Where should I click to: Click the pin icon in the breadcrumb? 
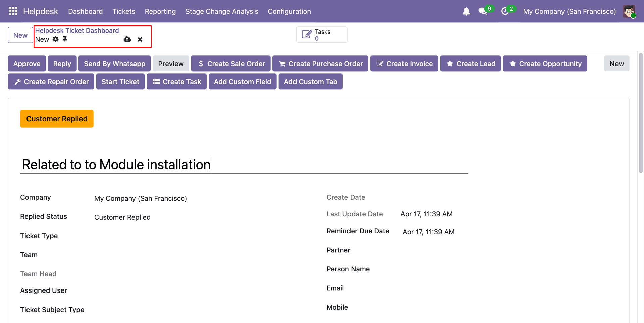tap(65, 39)
